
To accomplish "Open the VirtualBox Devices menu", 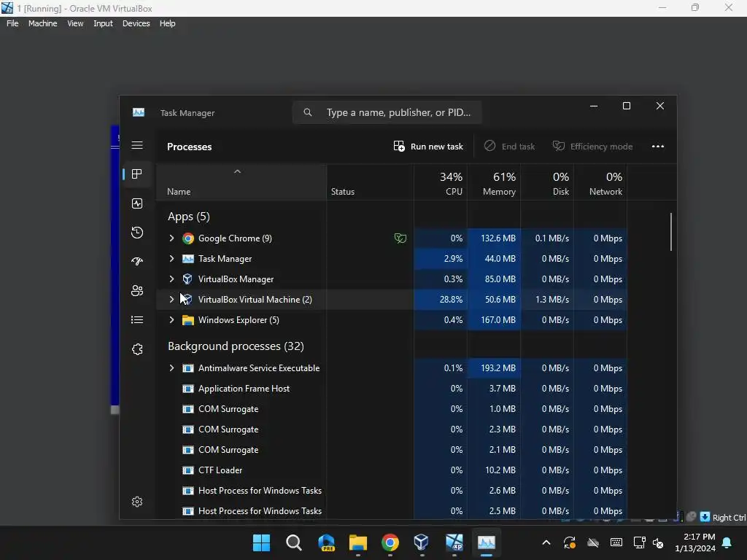I will pos(136,23).
